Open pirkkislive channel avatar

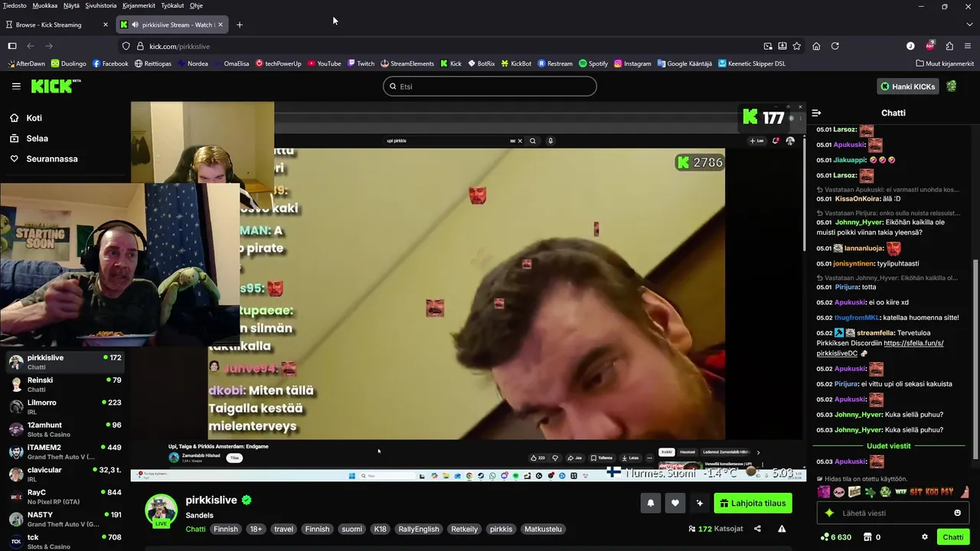[161, 510]
